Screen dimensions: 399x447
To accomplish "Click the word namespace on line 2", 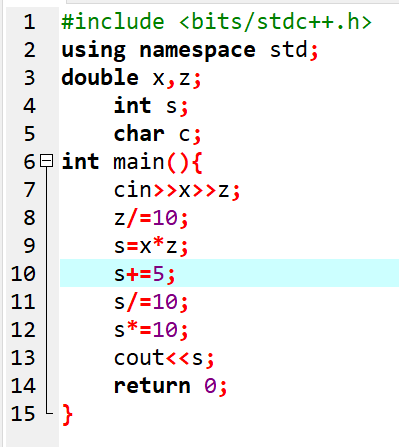I will (x=197, y=51).
